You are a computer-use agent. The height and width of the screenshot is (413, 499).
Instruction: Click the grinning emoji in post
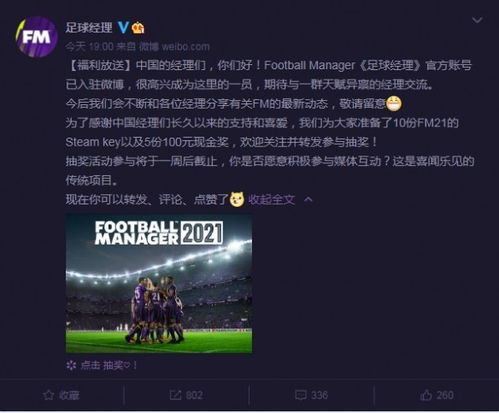pos(394,104)
